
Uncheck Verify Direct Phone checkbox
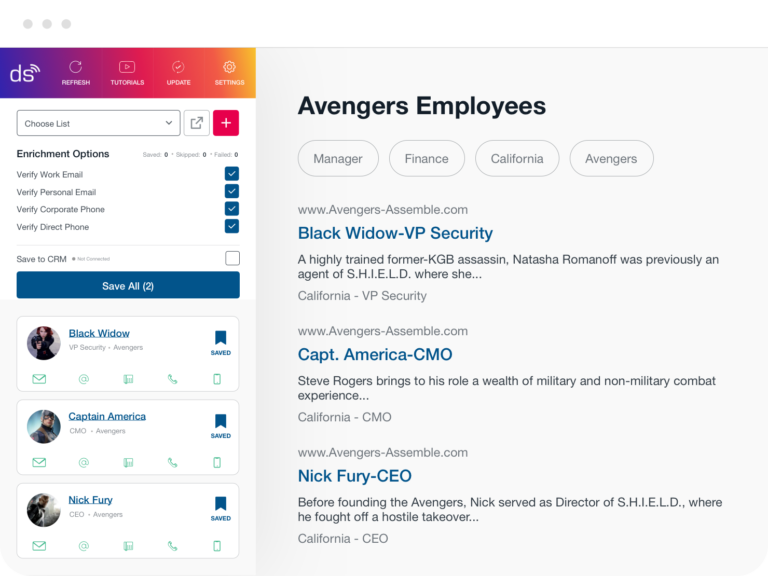(232, 226)
